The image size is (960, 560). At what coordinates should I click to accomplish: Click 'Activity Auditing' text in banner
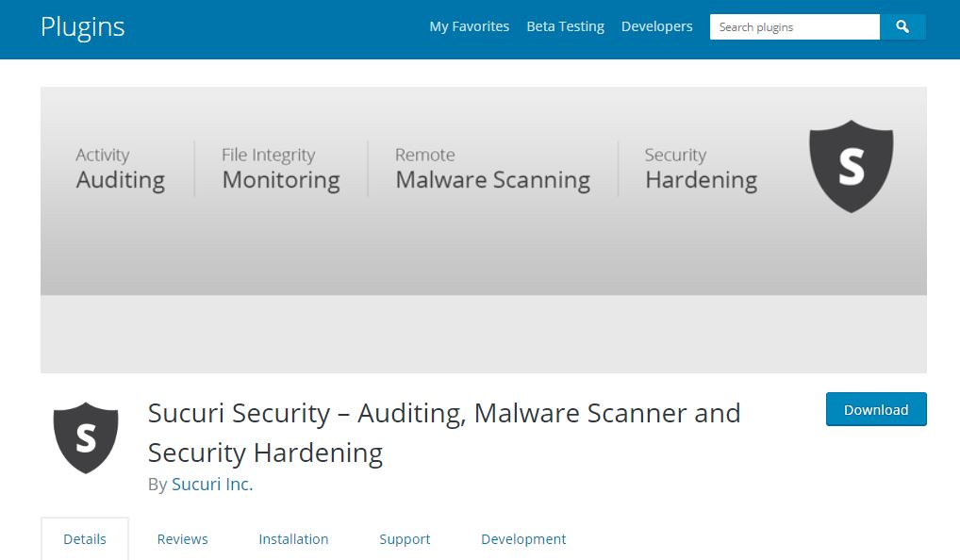121,170
